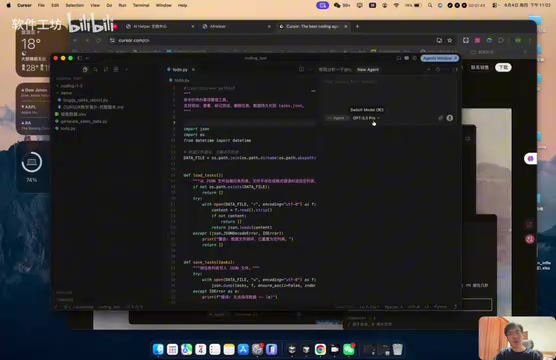
Task: Open the Calendar icon in the Dock
Action: [x=201, y=349]
